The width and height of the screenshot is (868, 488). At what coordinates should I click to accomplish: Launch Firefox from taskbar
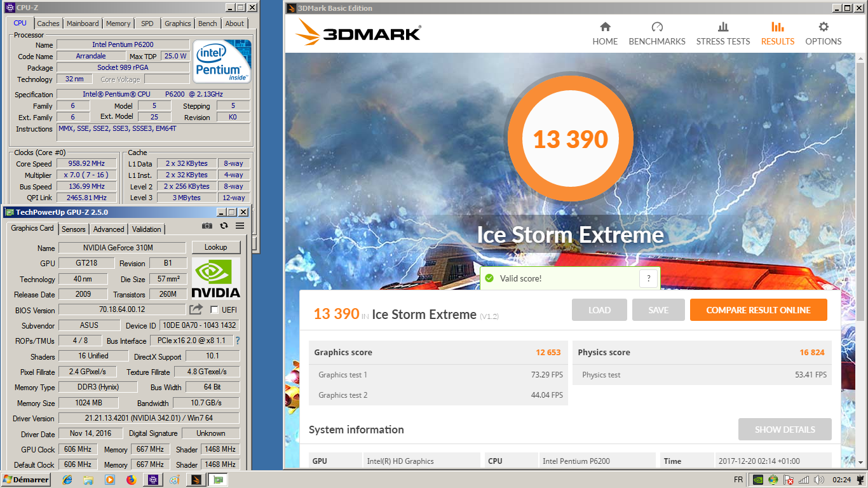pyautogui.click(x=131, y=480)
